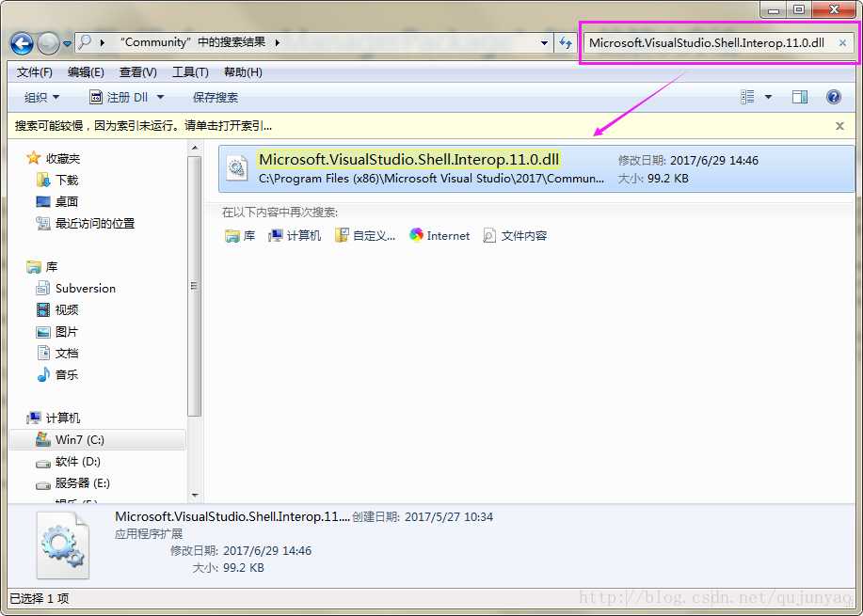Open the view options dropdown arrow
The height and width of the screenshot is (616, 863).
(x=768, y=98)
